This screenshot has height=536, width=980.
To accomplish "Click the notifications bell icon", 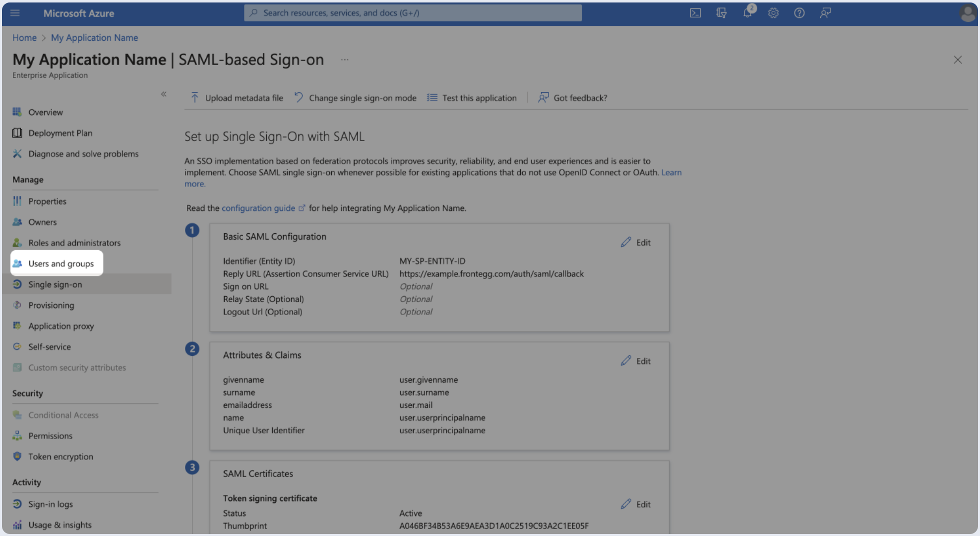I will coord(747,13).
